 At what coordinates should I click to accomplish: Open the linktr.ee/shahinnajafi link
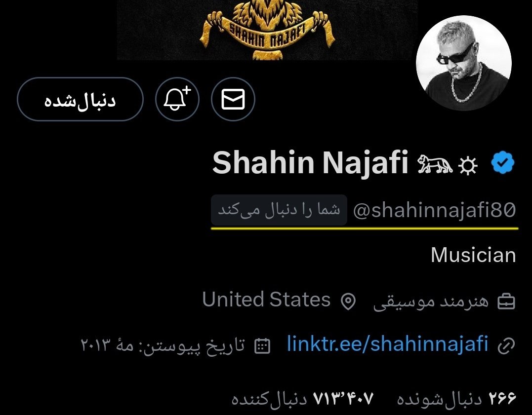click(387, 344)
